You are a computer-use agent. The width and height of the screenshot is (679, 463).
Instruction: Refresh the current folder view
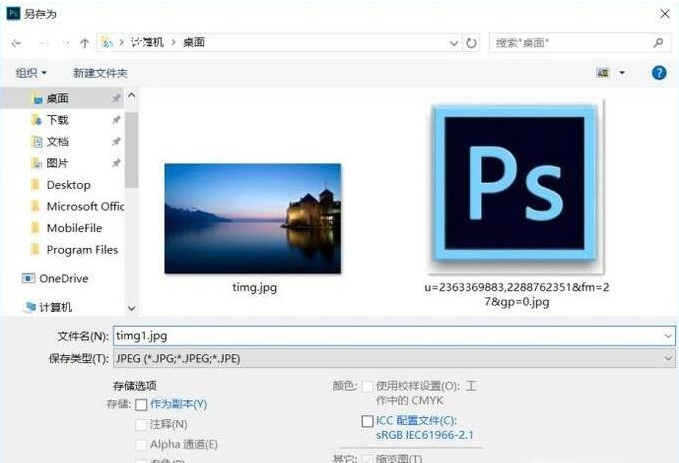tap(471, 43)
